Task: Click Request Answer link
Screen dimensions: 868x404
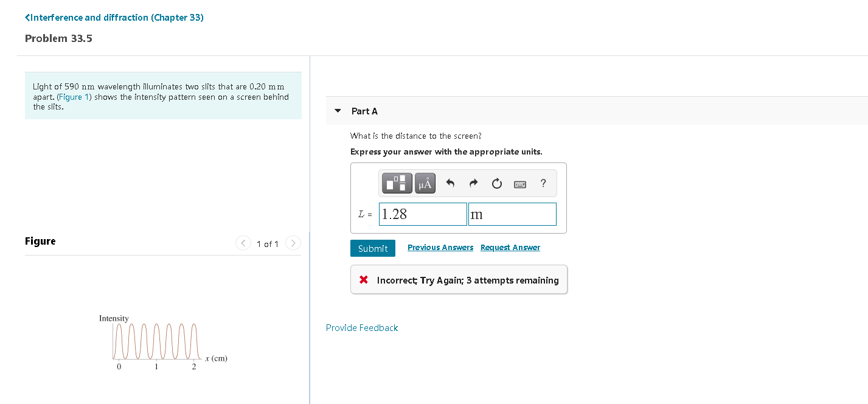Action: (x=510, y=248)
